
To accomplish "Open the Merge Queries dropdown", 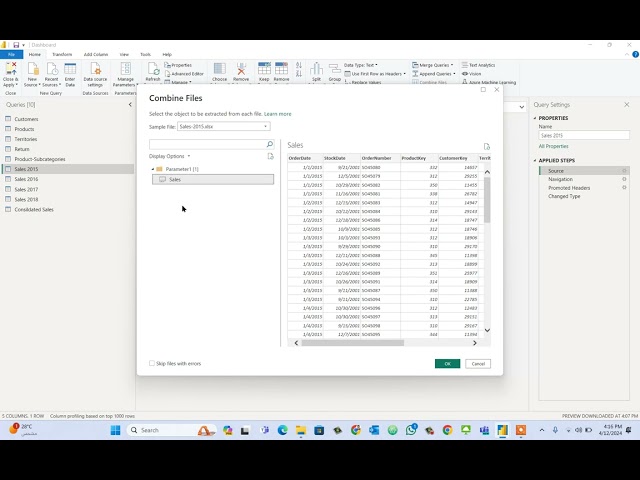I will [x=433, y=65].
